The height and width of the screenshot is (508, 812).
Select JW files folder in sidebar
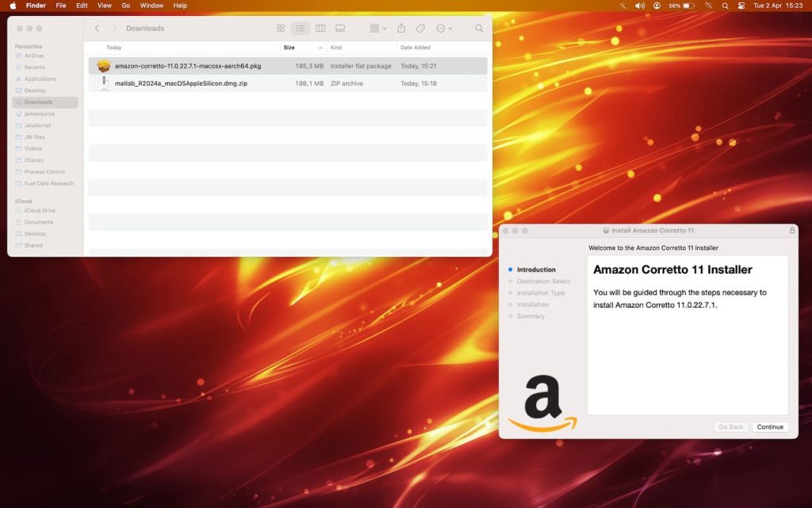pos(34,137)
